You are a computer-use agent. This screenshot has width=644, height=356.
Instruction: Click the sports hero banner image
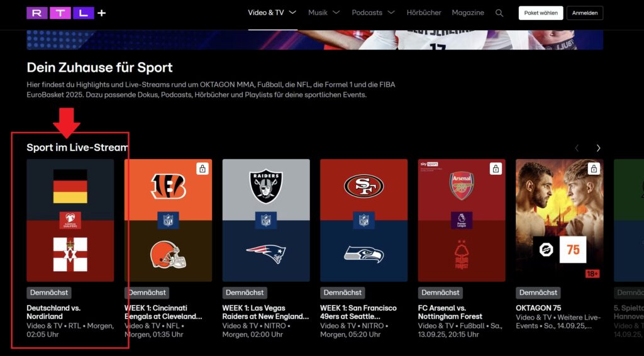[314, 40]
